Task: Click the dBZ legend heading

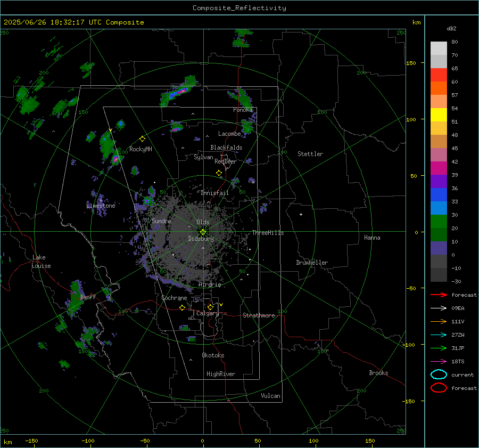Action: pos(451,28)
